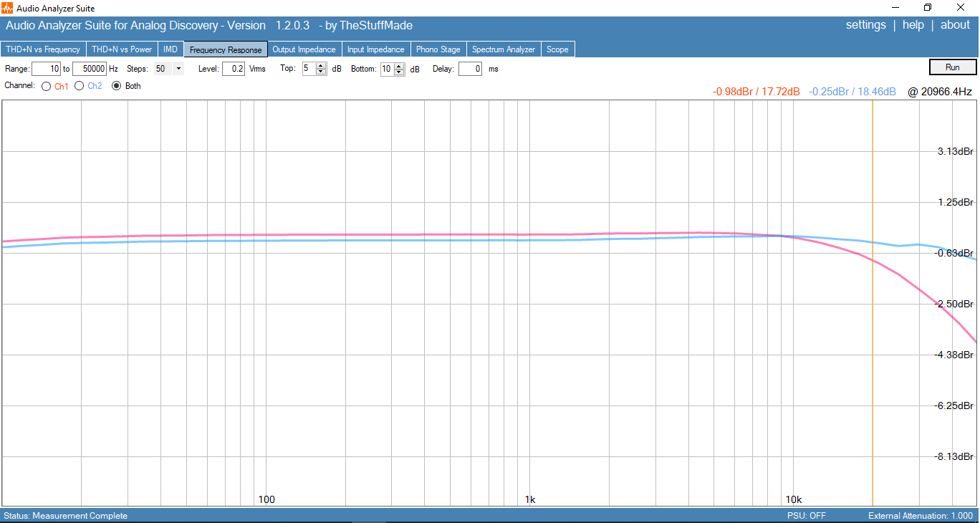The width and height of the screenshot is (980, 523).
Task: Show the Scope tab
Action: coord(557,49)
